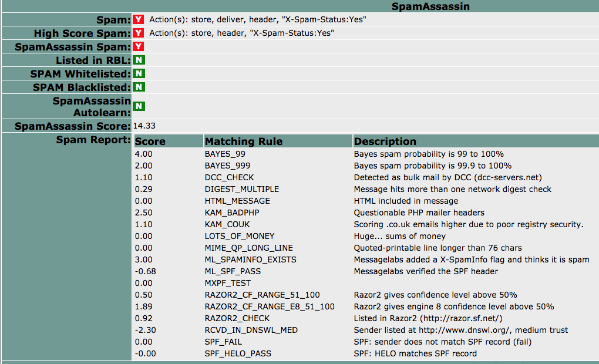Viewport: 599px width, 364px height.
Task: Click the Score column header
Action: click(x=150, y=141)
